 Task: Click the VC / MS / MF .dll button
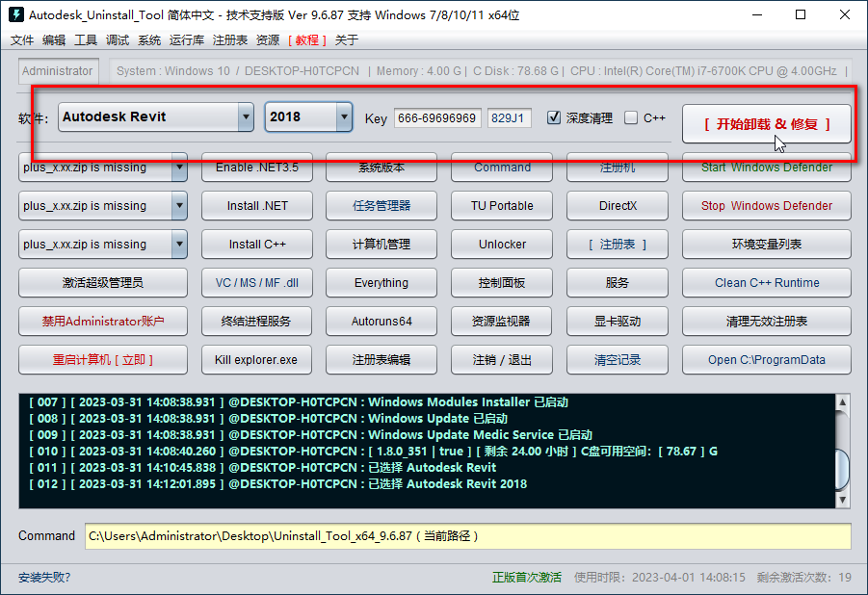[257, 282]
